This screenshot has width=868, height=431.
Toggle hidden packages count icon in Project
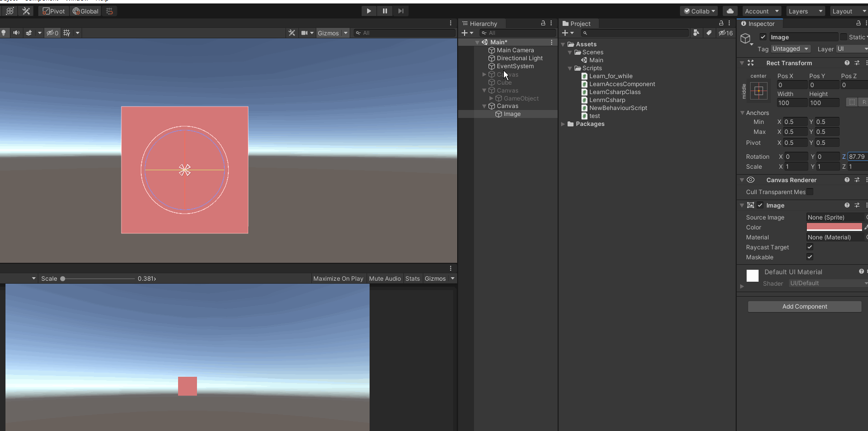coord(726,33)
